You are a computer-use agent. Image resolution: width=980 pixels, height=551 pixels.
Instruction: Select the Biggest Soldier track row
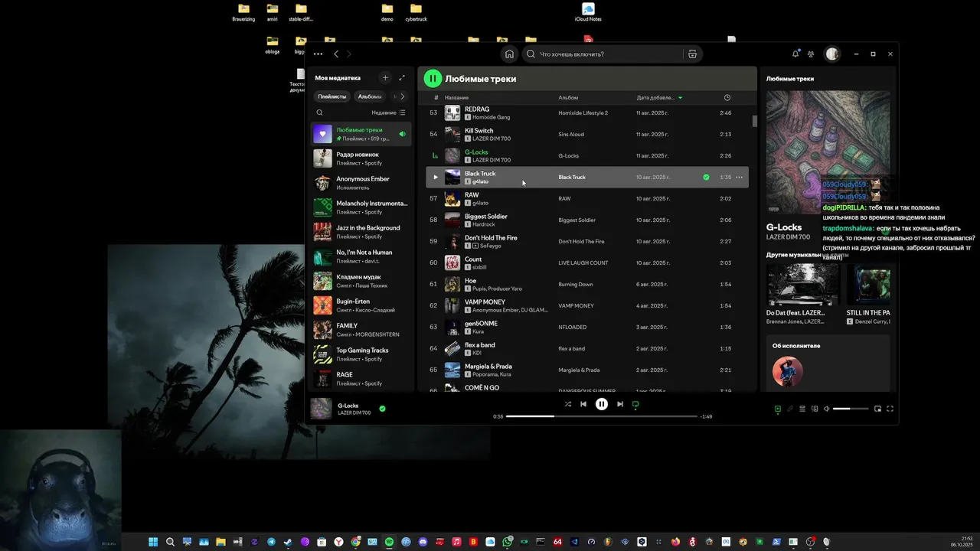[587, 220]
